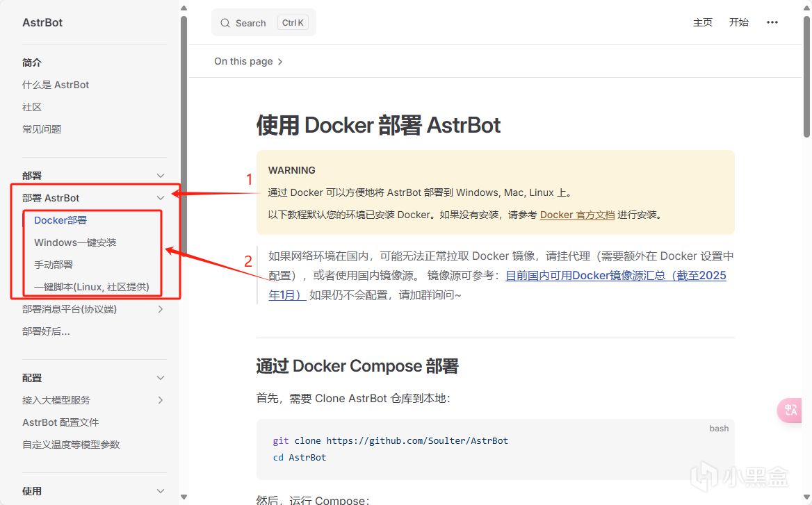Click the 部署 AstrBot sidebar label
This screenshot has height=505, width=812.
pyautogui.click(x=51, y=198)
